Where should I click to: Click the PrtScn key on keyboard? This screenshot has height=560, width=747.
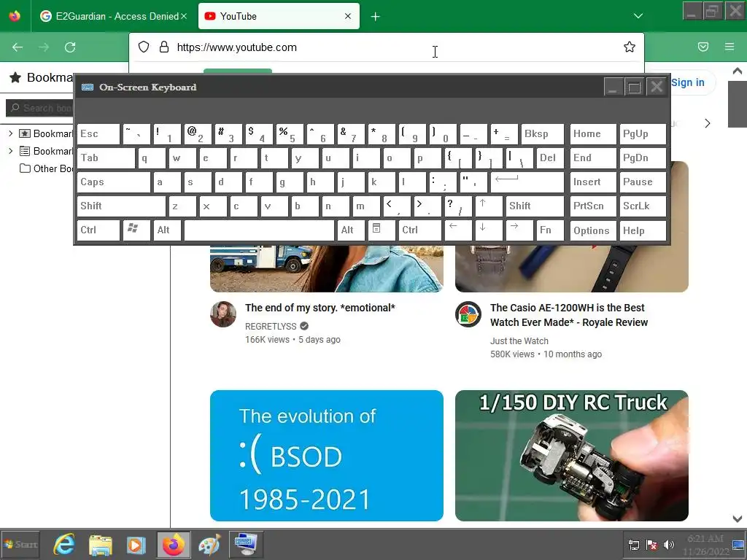593,206
